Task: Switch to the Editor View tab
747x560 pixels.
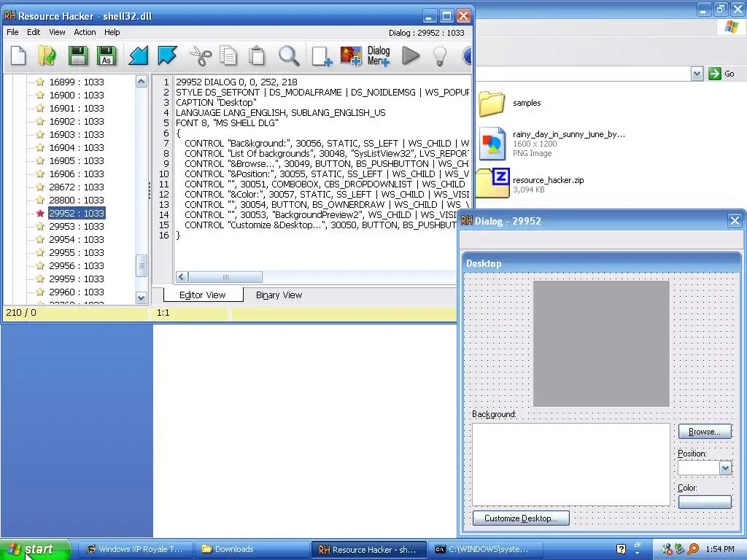Action: [x=203, y=295]
